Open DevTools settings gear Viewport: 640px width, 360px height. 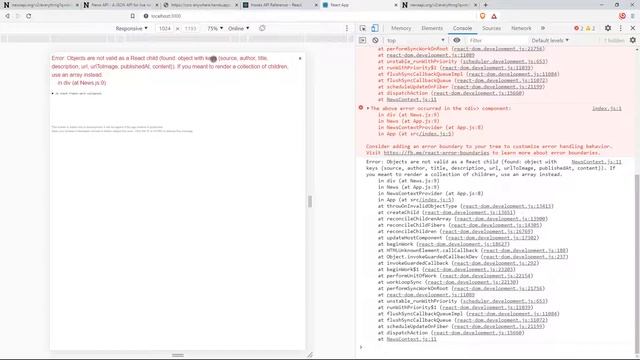608,28
